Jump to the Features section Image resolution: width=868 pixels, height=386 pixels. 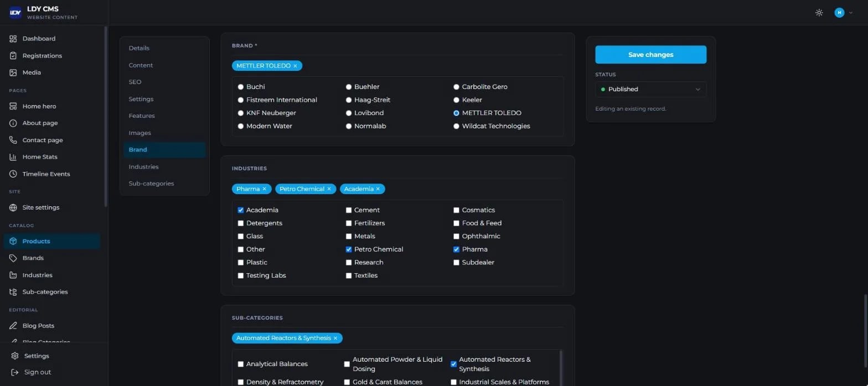click(x=142, y=116)
